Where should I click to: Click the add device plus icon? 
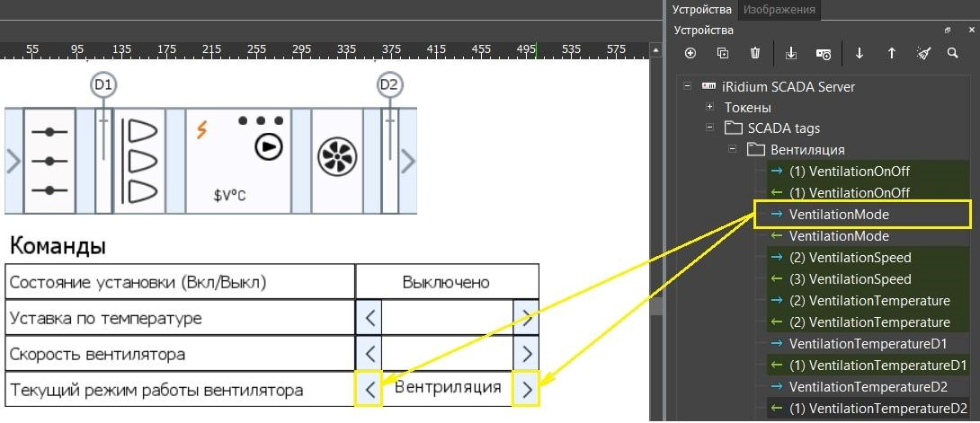click(x=690, y=54)
